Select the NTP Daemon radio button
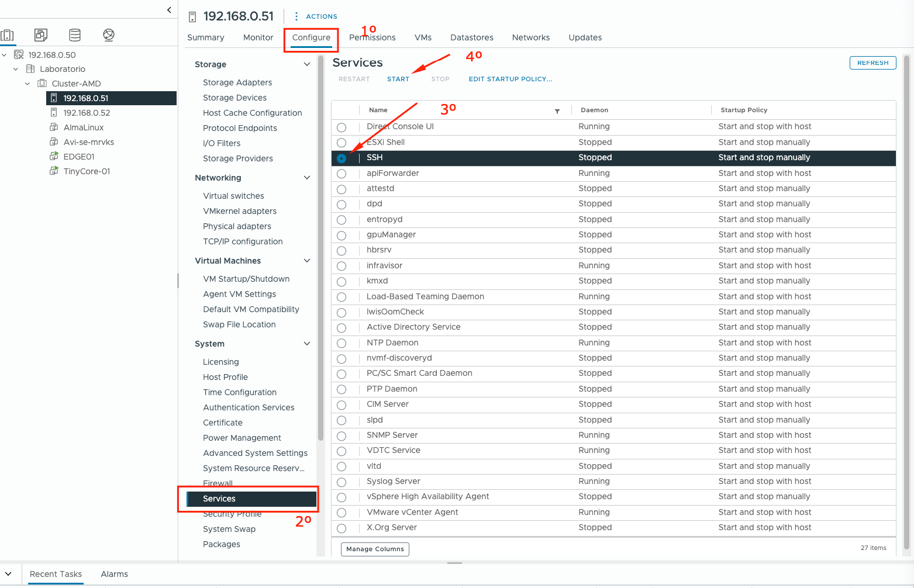This screenshot has width=914, height=588. pyautogui.click(x=342, y=343)
